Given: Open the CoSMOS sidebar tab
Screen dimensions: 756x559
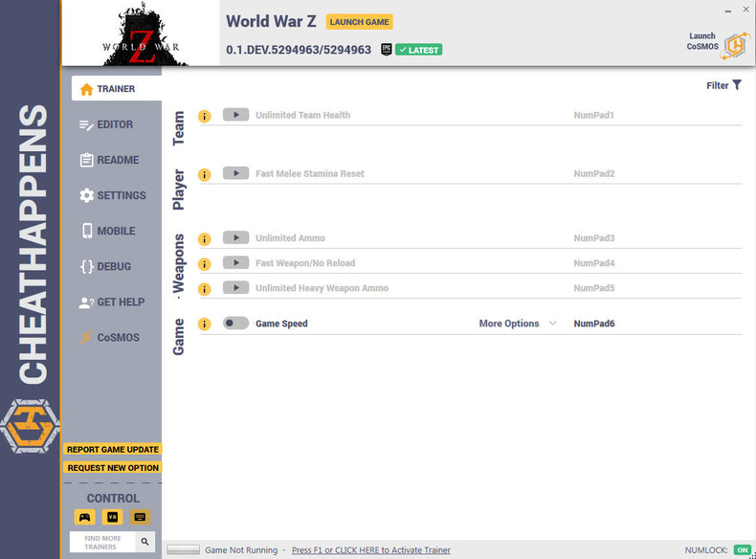Looking at the screenshot, I should (x=110, y=338).
